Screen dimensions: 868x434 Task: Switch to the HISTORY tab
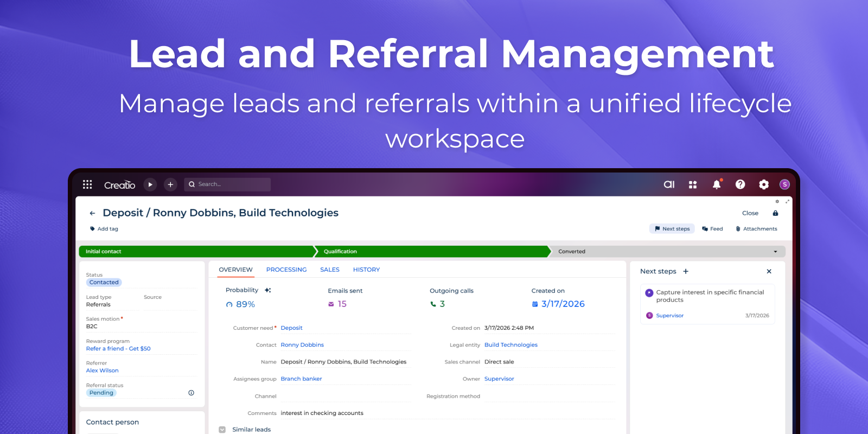pos(366,270)
